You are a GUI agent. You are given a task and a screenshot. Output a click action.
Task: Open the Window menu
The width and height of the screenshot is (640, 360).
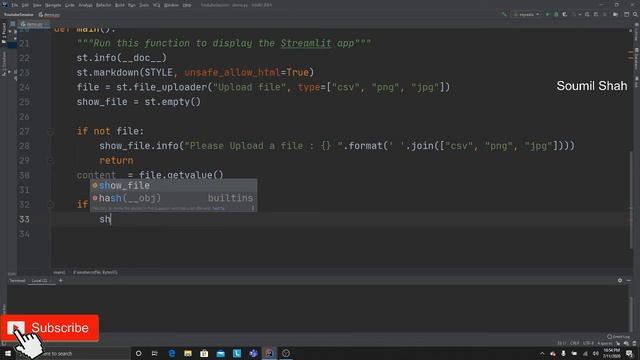point(171,5)
